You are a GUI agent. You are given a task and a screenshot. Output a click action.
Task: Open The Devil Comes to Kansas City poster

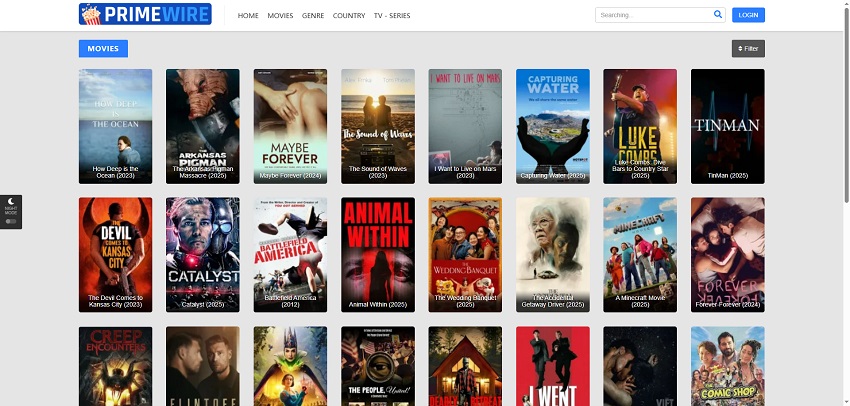click(115, 255)
